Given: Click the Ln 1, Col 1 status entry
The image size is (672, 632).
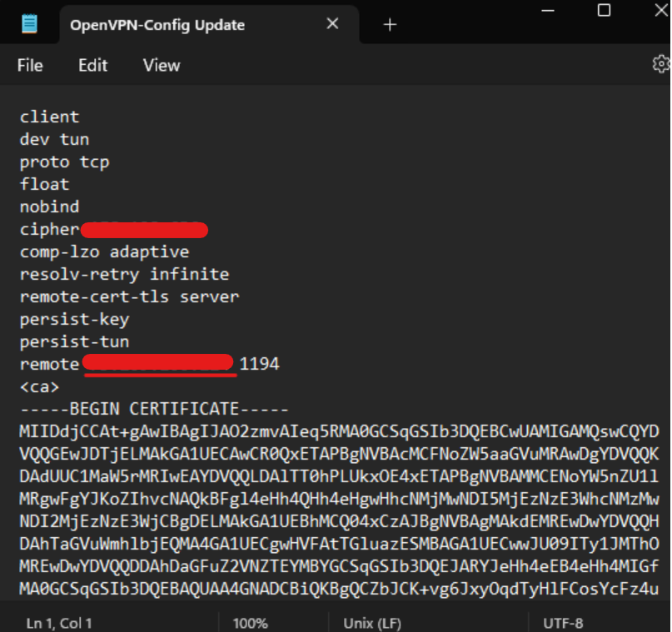Looking at the screenshot, I should pyautogui.click(x=59, y=623).
